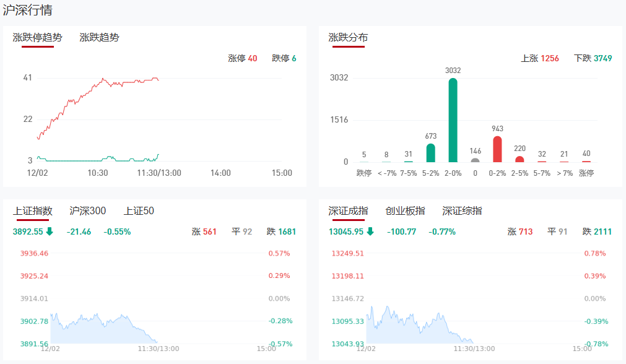Screen dimensions: 626x364
Task: Open the 创业板指 tab
Action: click(405, 211)
